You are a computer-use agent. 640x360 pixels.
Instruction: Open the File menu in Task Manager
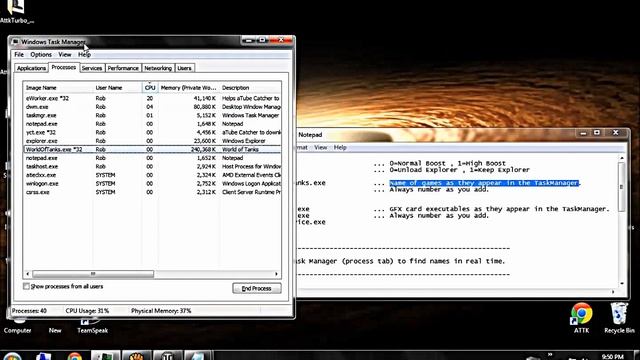coord(19,54)
